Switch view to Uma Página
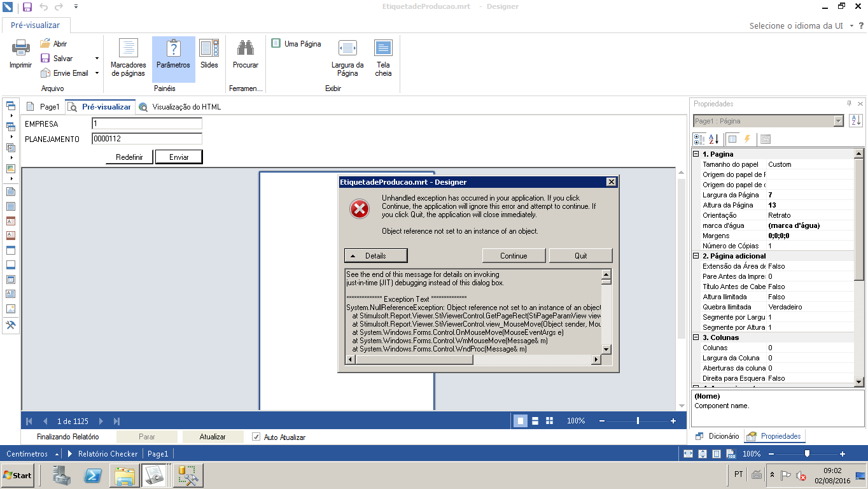 tap(296, 44)
